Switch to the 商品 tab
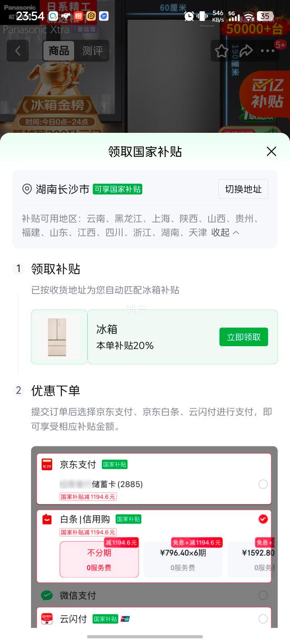The height and width of the screenshot is (644, 290). (59, 51)
